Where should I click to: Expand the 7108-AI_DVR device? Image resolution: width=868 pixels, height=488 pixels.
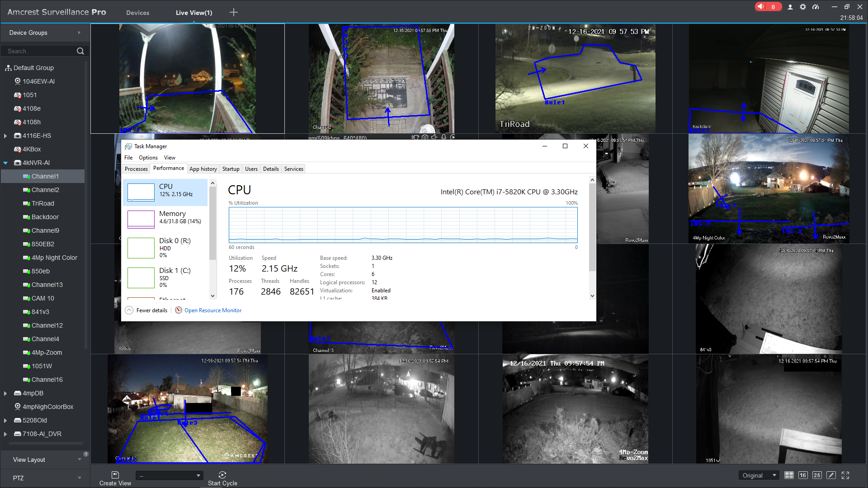(5, 434)
